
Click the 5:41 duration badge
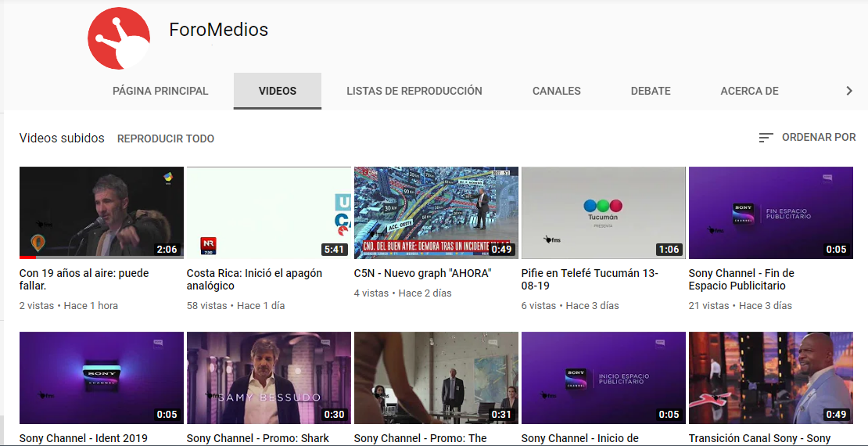click(x=335, y=250)
